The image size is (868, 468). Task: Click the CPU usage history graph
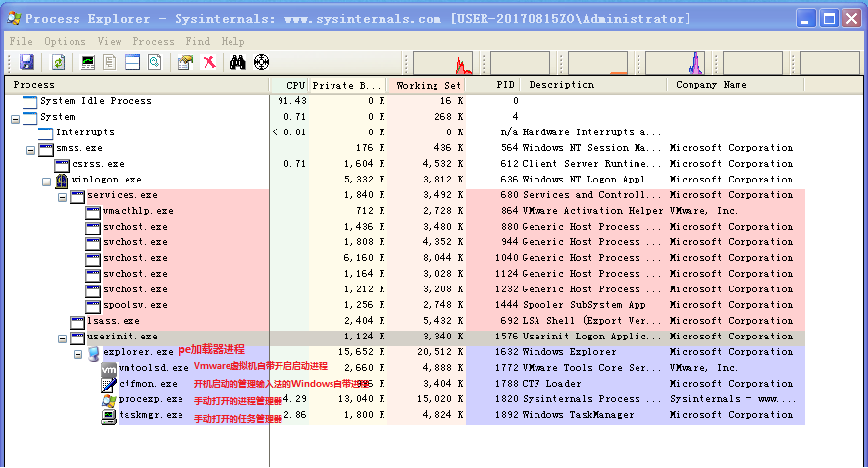[442, 63]
